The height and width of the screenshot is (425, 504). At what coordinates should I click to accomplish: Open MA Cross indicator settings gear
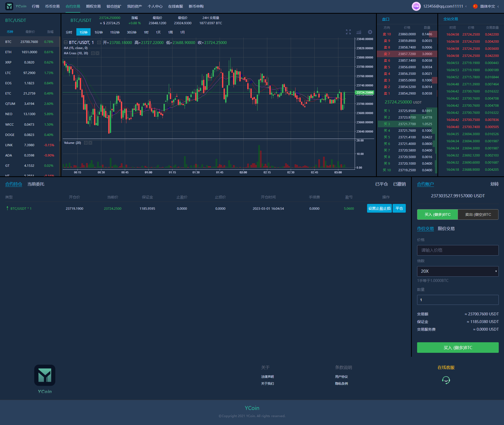click(x=93, y=53)
